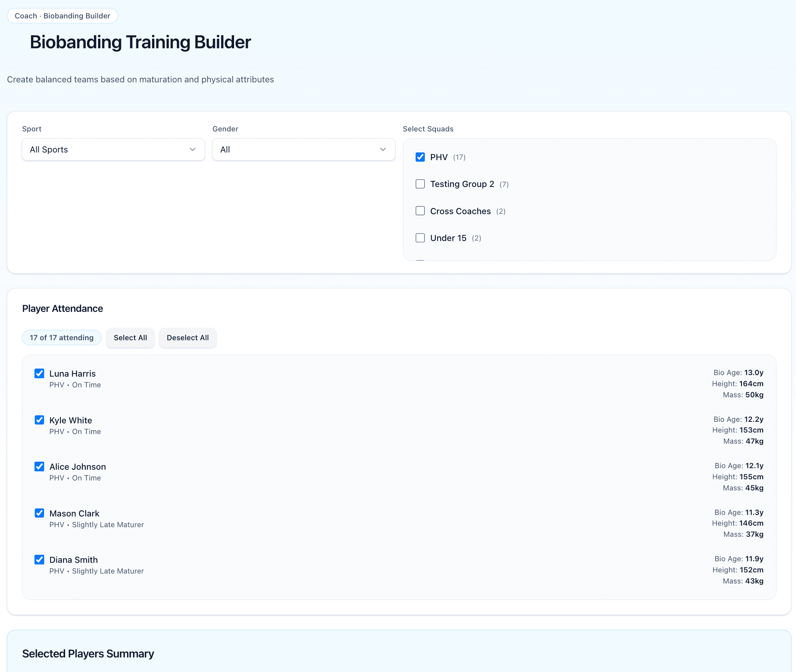Open the All Sports dropdown
Image resolution: width=796 pixels, height=672 pixels.
(113, 149)
